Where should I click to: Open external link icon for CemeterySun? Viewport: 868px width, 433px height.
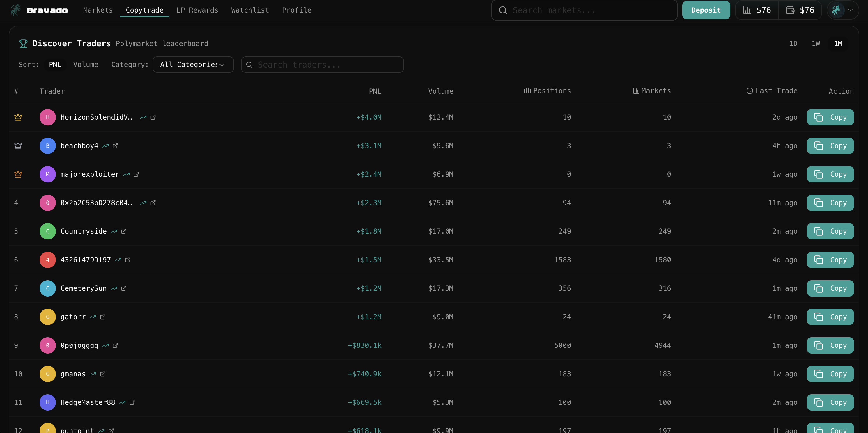tap(124, 288)
